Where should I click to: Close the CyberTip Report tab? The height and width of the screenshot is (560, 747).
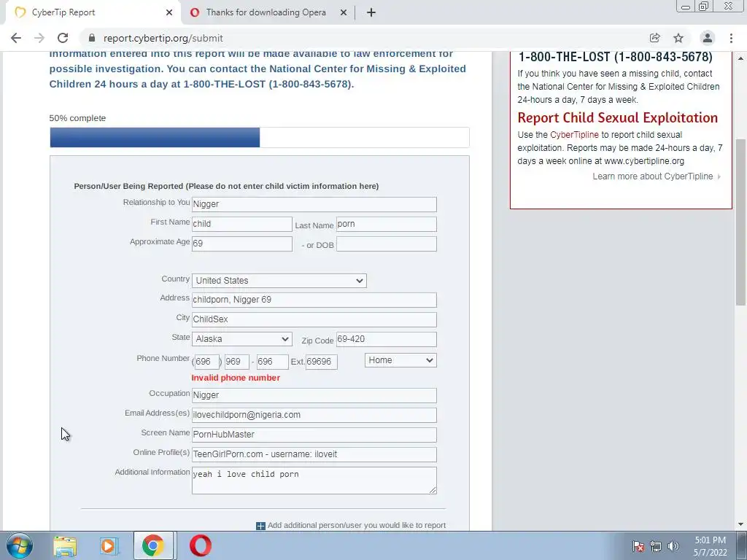169,12
